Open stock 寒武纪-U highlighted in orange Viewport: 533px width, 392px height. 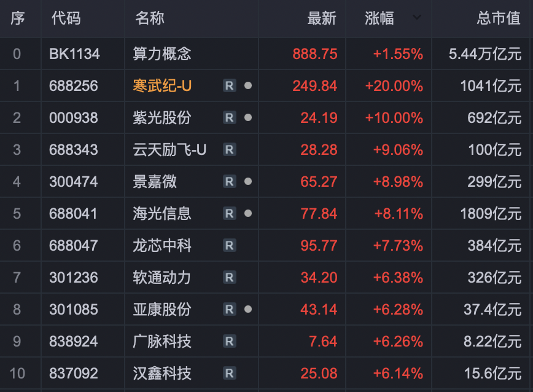(x=162, y=86)
